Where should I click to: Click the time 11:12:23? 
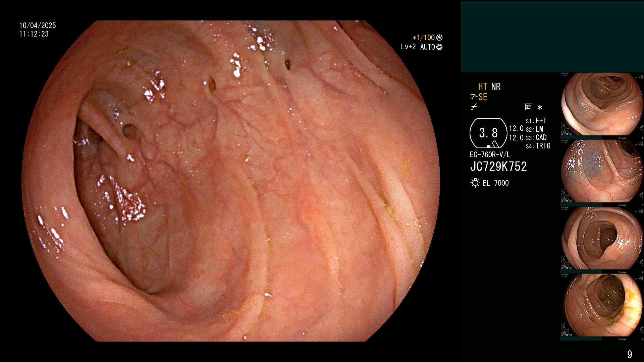click(34, 34)
